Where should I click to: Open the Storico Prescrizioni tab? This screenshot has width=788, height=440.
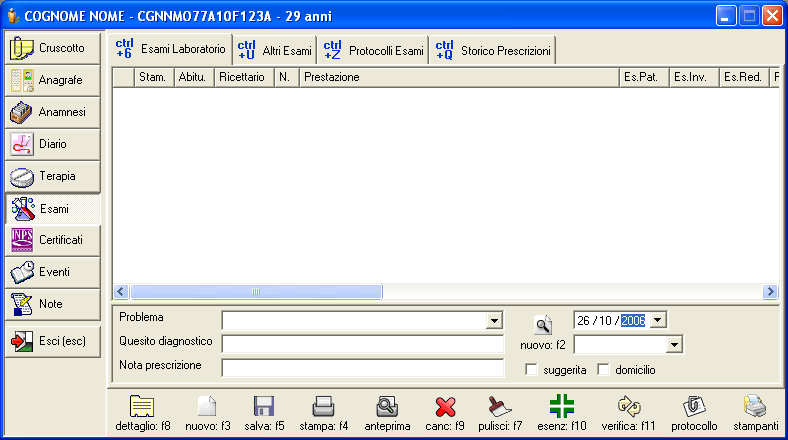click(x=494, y=50)
